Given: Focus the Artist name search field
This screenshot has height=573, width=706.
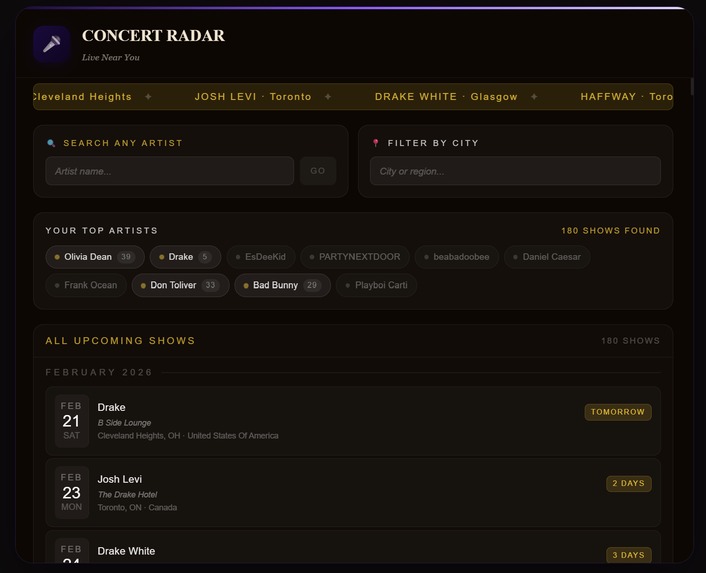Looking at the screenshot, I should pos(170,171).
